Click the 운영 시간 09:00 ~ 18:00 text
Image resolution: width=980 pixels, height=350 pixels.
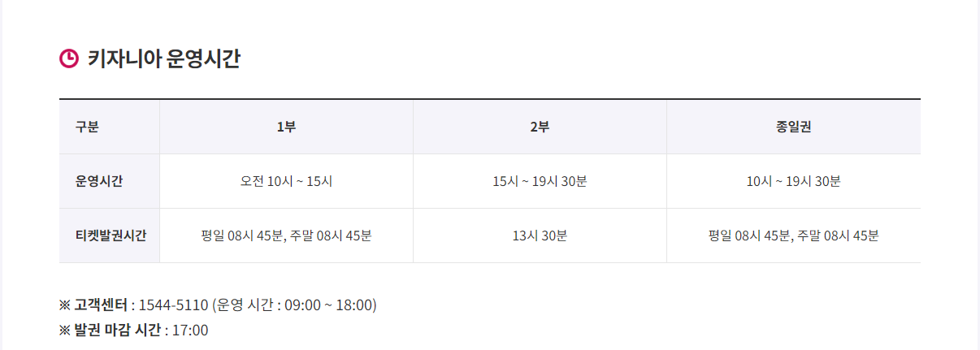[294, 305]
